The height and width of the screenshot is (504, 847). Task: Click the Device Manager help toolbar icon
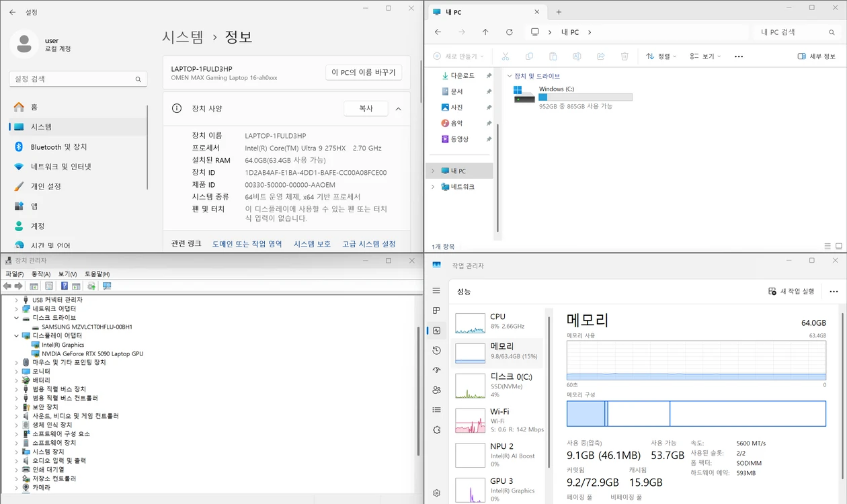[x=65, y=286]
